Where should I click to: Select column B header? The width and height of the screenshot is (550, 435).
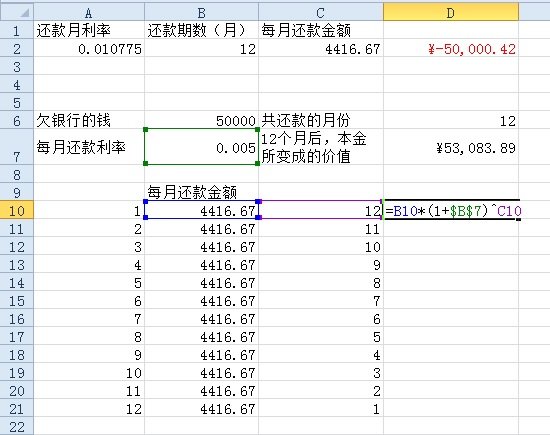pyautogui.click(x=201, y=13)
